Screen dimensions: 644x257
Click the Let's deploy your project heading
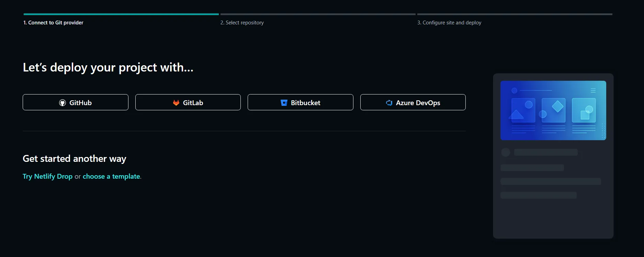click(108, 68)
